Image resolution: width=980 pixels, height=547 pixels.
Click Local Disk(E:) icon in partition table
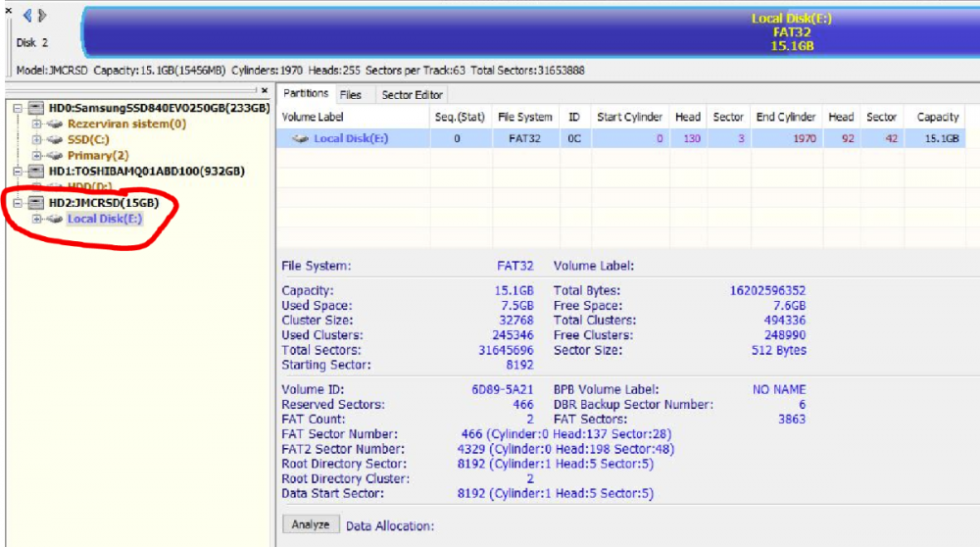click(301, 139)
